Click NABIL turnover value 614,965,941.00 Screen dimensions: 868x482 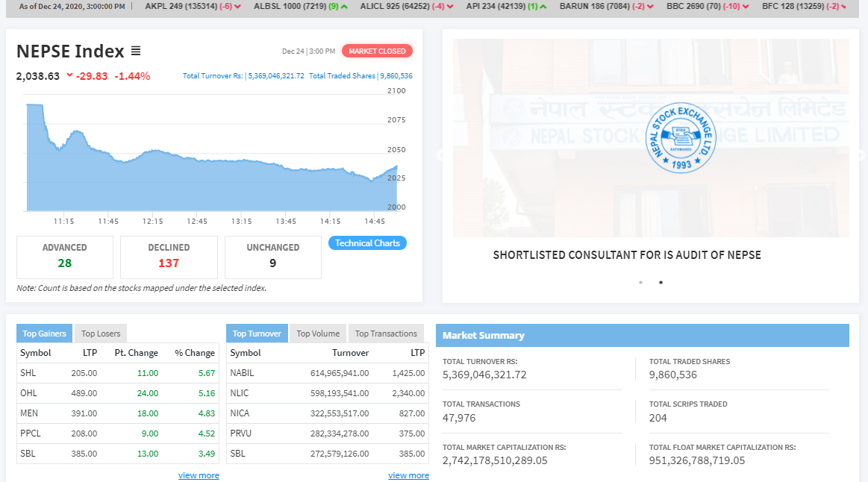pos(340,373)
